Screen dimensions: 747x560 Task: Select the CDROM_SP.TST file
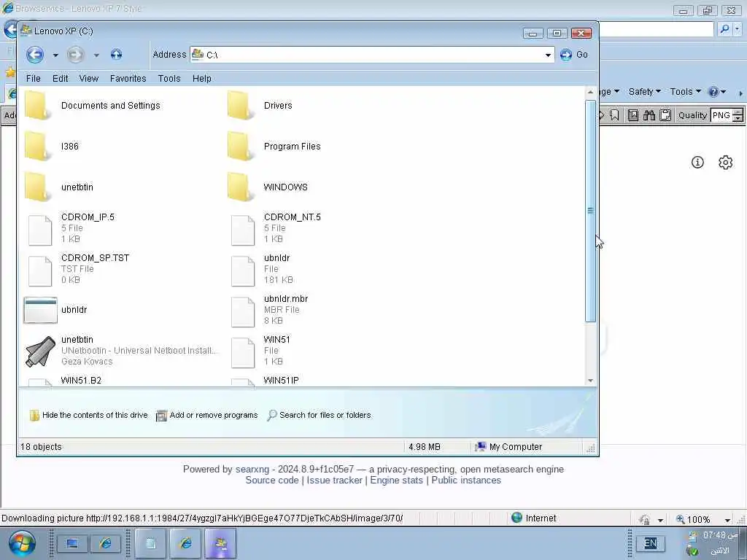(x=77, y=269)
